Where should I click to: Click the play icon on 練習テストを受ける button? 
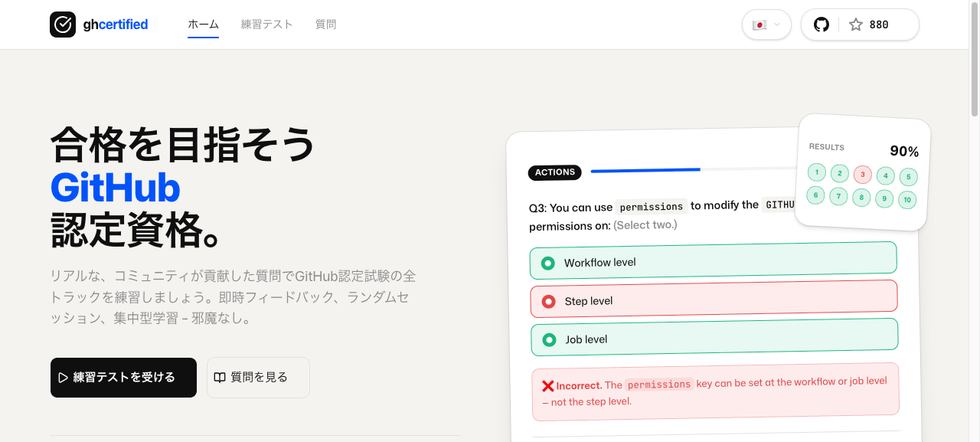(62, 377)
